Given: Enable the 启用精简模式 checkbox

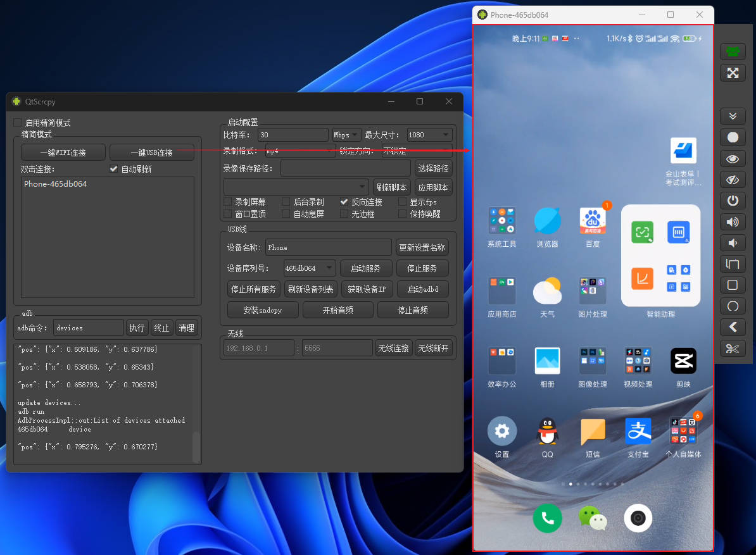Looking at the screenshot, I should (x=18, y=123).
